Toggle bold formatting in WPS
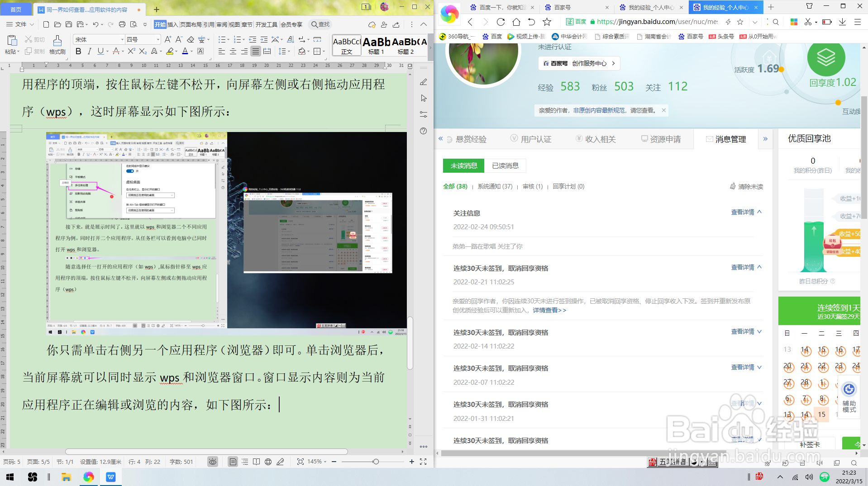The image size is (868, 486). (x=78, y=52)
